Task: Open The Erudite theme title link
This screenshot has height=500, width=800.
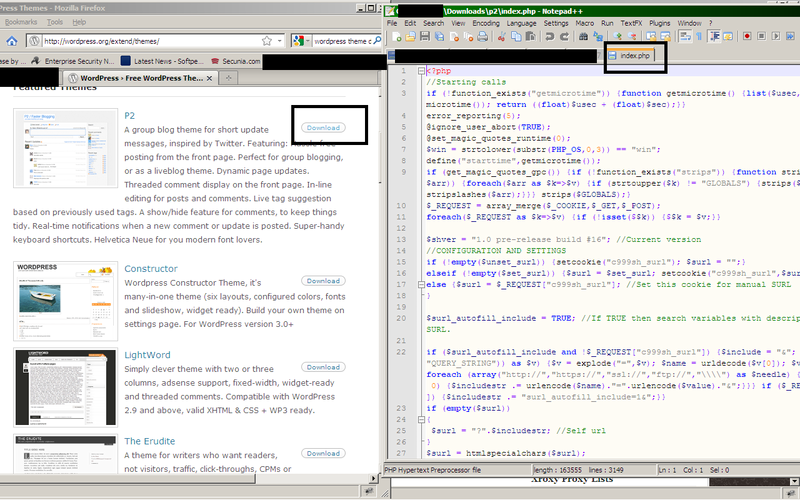Action: pos(149,441)
